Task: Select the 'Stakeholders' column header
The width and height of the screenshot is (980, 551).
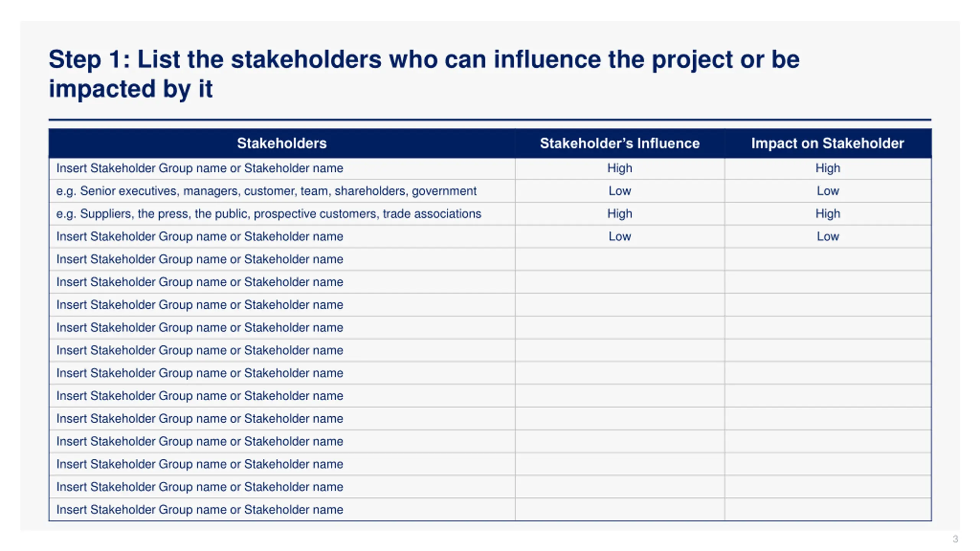Action: pyautogui.click(x=282, y=143)
